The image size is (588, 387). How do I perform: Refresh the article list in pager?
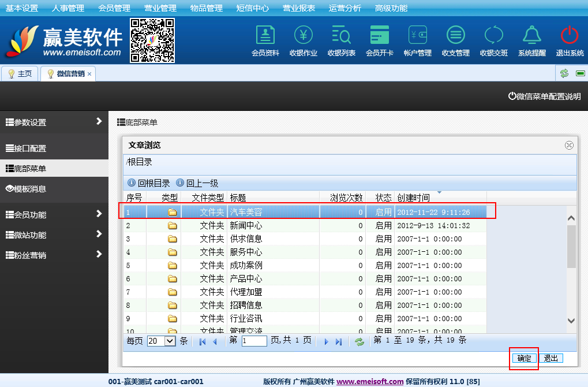point(359,341)
